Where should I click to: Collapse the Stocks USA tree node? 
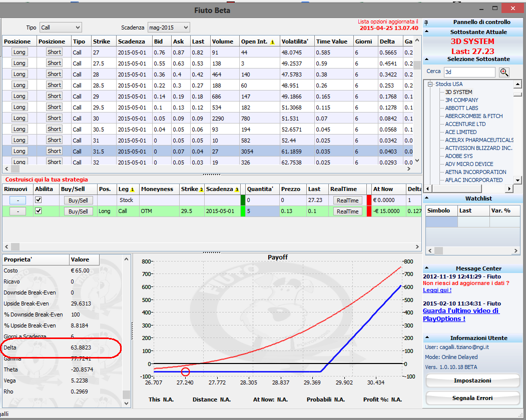click(430, 84)
